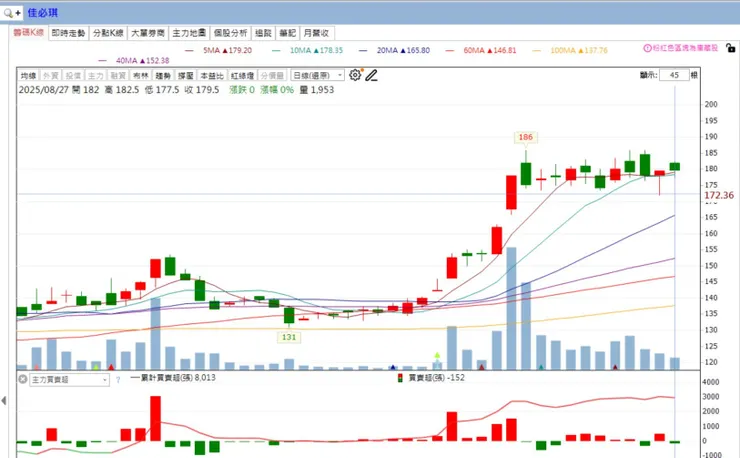Viewport: 740px width, 458px height.
Task: Switch to the 籌碼K線 tab
Action: coord(28,32)
